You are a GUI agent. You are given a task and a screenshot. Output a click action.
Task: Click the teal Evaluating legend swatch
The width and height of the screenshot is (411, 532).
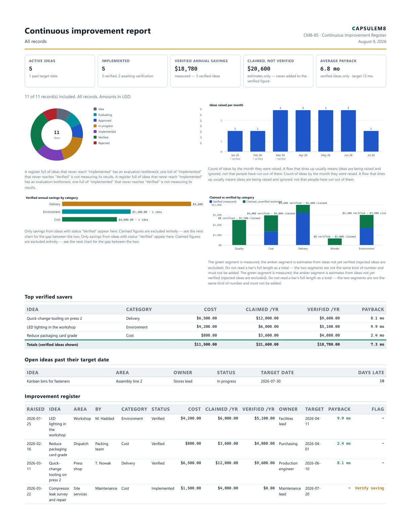95,115
